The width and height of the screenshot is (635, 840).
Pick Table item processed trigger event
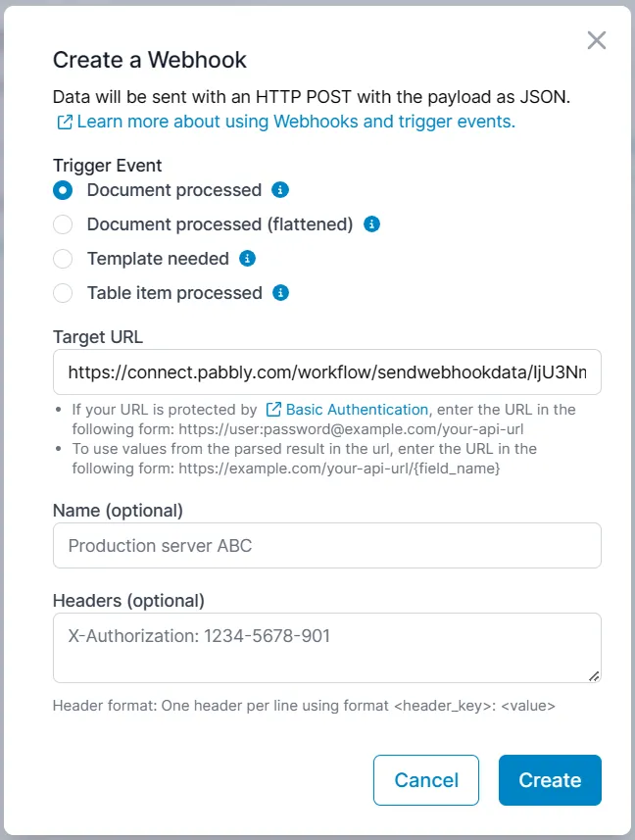(x=63, y=293)
